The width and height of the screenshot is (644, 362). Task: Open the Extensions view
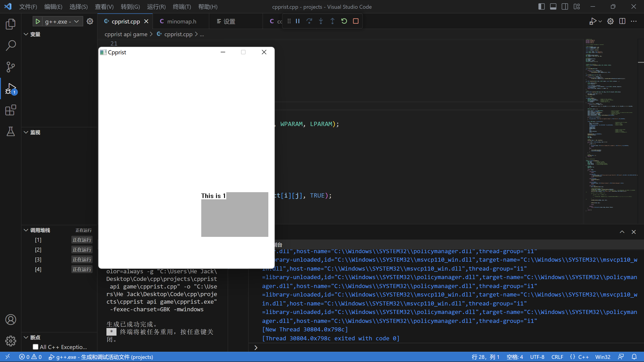11,110
